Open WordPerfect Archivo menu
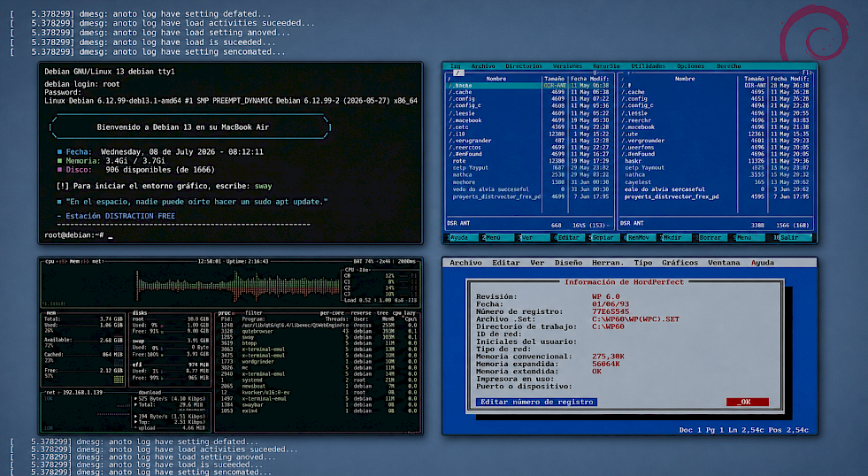The width and height of the screenshot is (868, 476). [465, 263]
